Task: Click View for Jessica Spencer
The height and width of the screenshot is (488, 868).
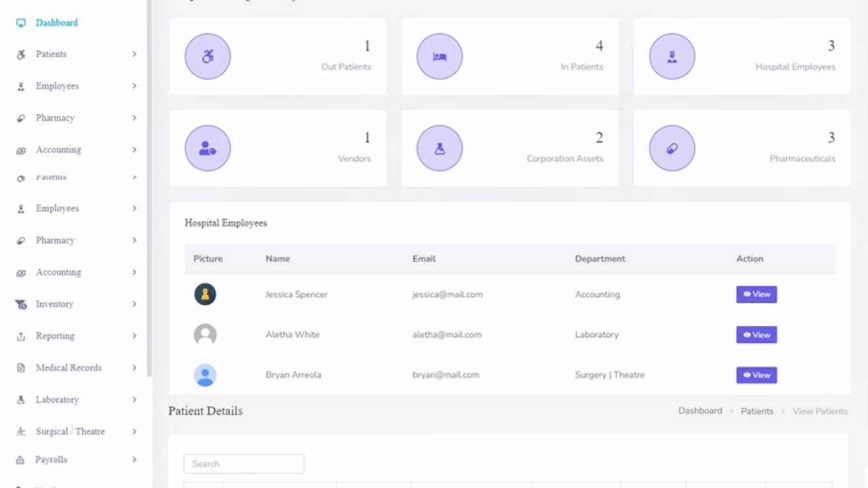Action: click(x=756, y=294)
